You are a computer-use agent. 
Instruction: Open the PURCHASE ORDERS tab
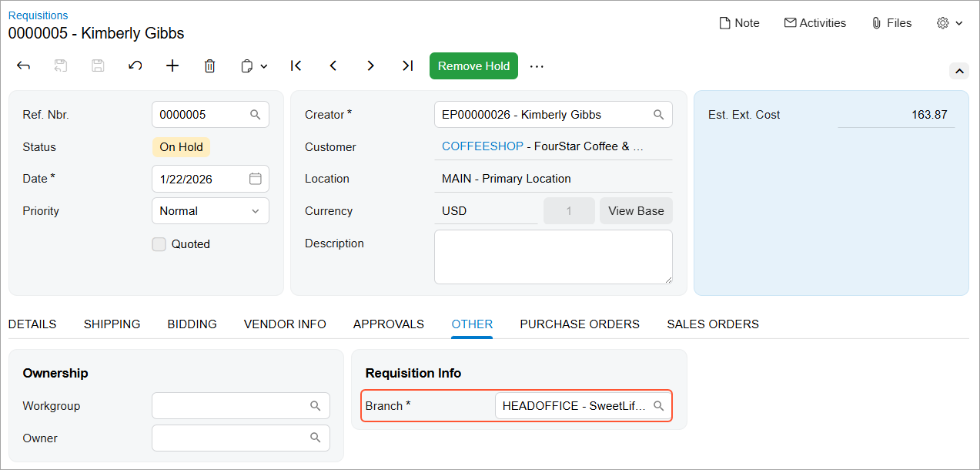[x=580, y=324]
